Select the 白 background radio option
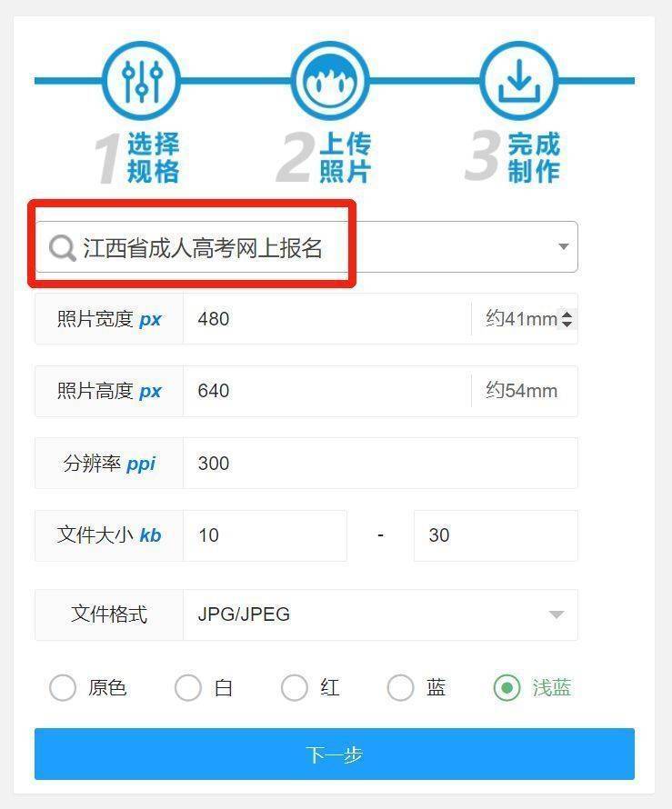The width and height of the screenshot is (672, 809). click(x=188, y=688)
